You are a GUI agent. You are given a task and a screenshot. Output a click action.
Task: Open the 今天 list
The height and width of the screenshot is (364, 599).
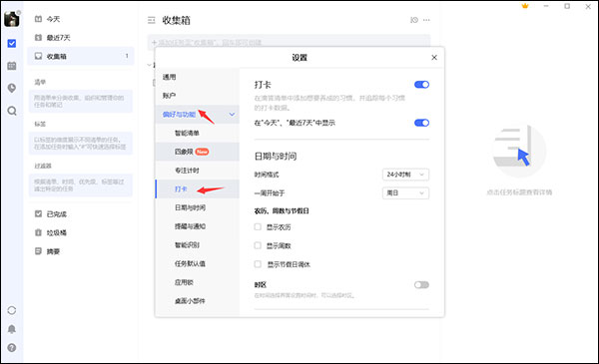81,19
